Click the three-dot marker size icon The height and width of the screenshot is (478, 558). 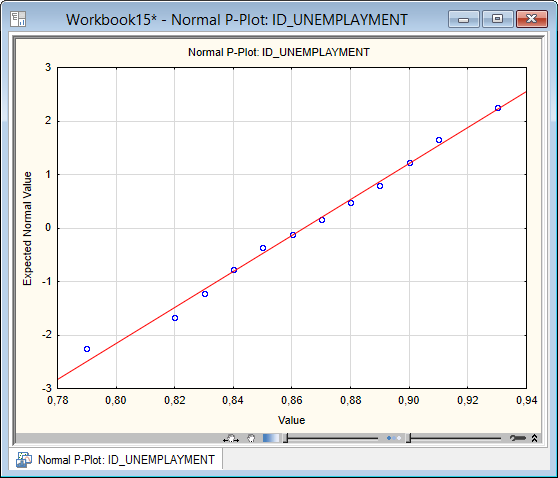(x=394, y=438)
